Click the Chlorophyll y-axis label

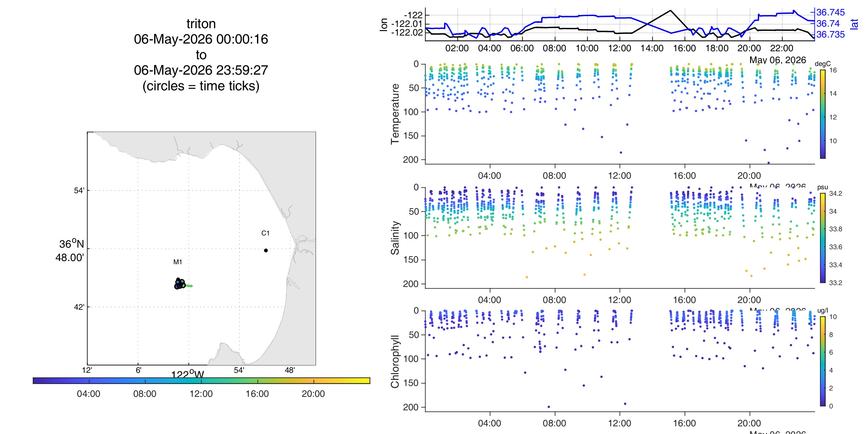pyautogui.click(x=395, y=361)
